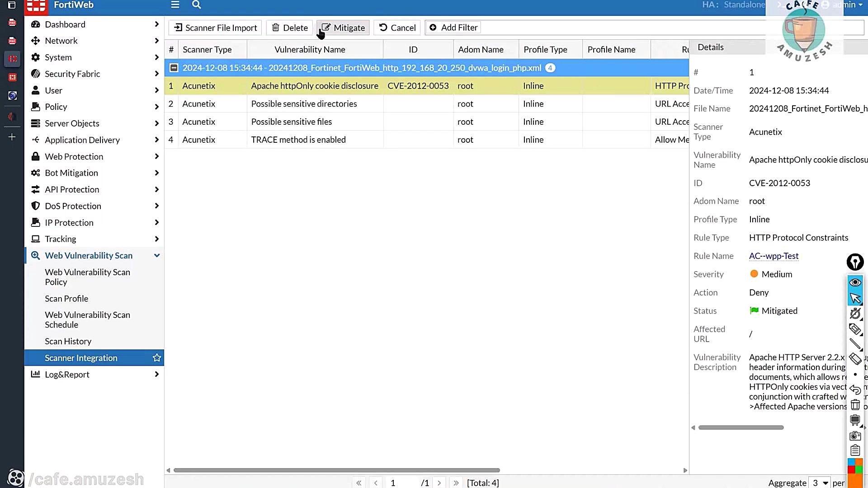Open the pen annotation tool circle

tap(855, 262)
